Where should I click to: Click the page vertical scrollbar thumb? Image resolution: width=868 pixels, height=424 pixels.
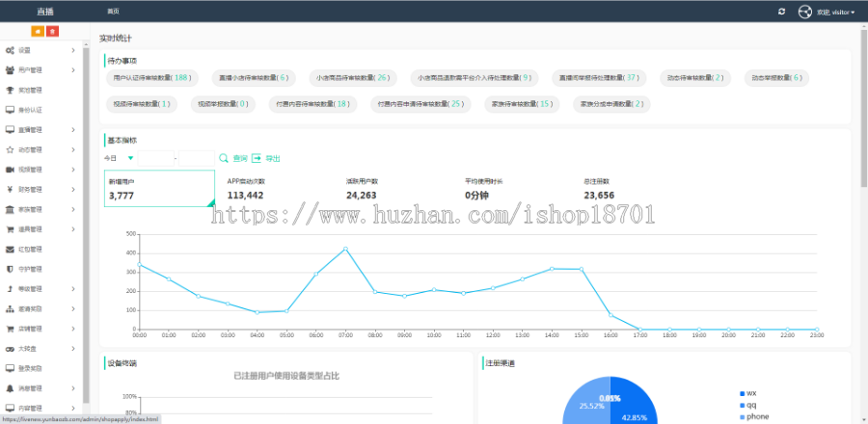click(x=864, y=108)
